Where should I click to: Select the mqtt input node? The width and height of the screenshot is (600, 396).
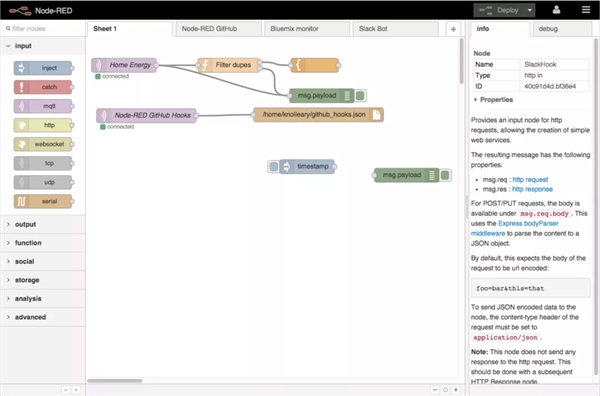tap(43, 106)
